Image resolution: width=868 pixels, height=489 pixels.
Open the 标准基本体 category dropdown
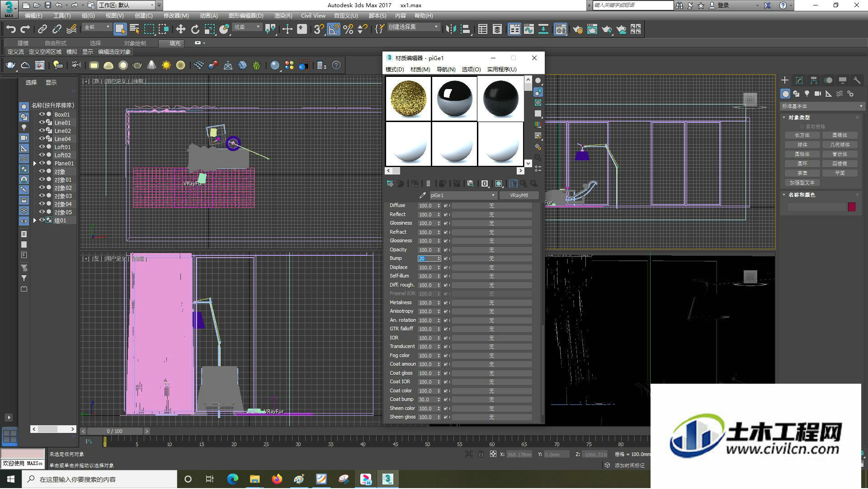pyautogui.click(x=822, y=106)
